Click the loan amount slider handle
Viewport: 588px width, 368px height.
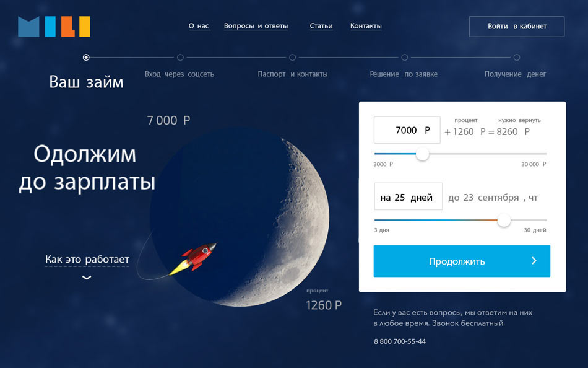tap(423, 154)
